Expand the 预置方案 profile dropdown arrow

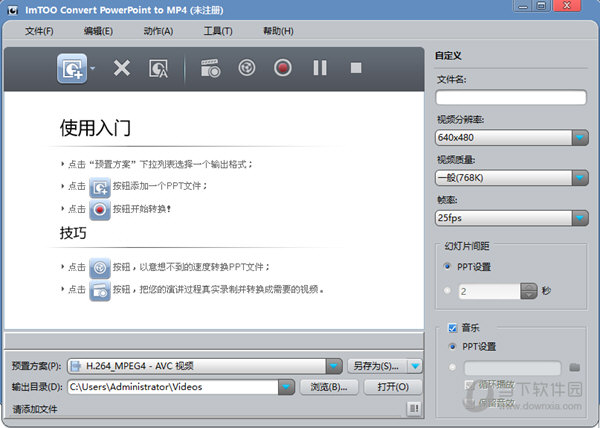334,366
